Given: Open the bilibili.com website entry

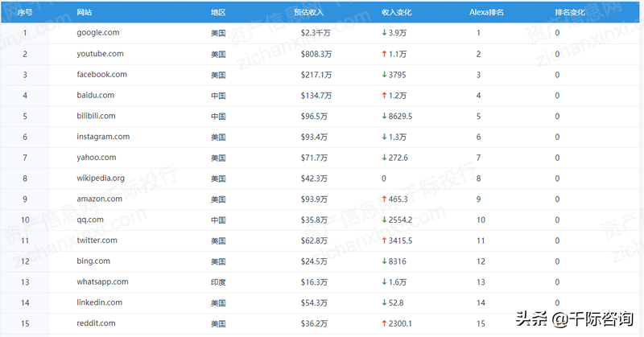Looking at the screenshot, I should click(x=96, y=116).
